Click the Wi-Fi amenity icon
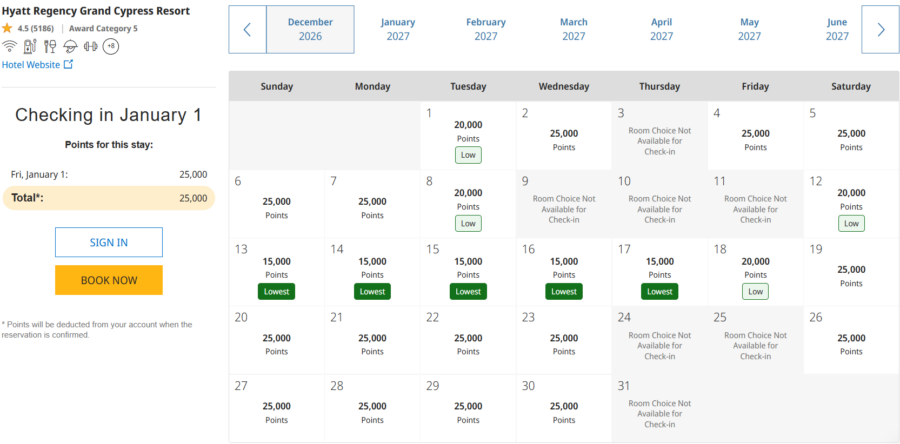 [9, 46]
